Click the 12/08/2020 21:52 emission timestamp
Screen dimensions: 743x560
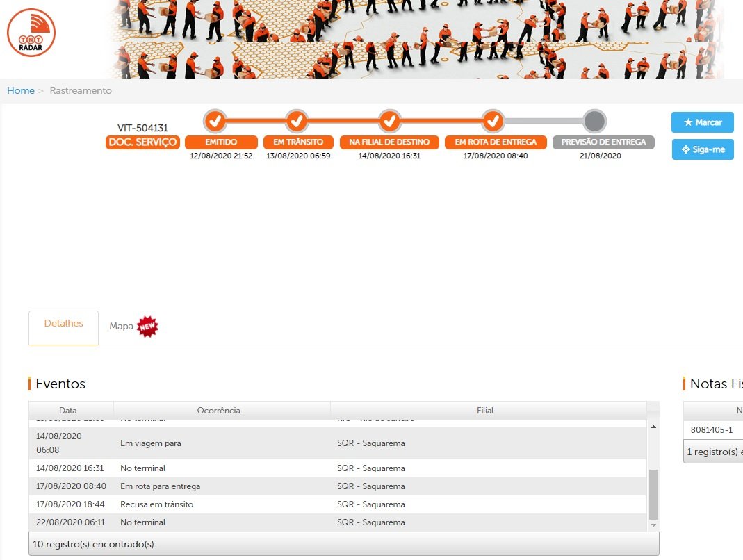coord(221,156)
